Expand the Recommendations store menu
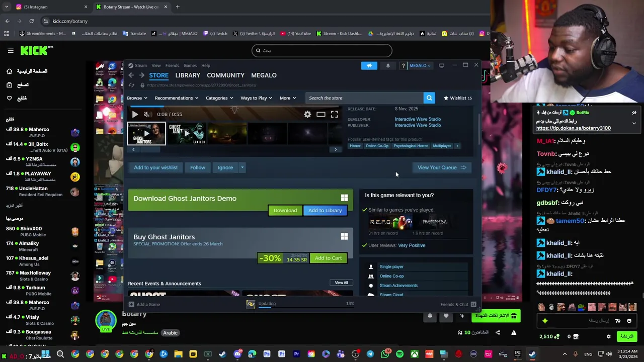 point(176,98)
